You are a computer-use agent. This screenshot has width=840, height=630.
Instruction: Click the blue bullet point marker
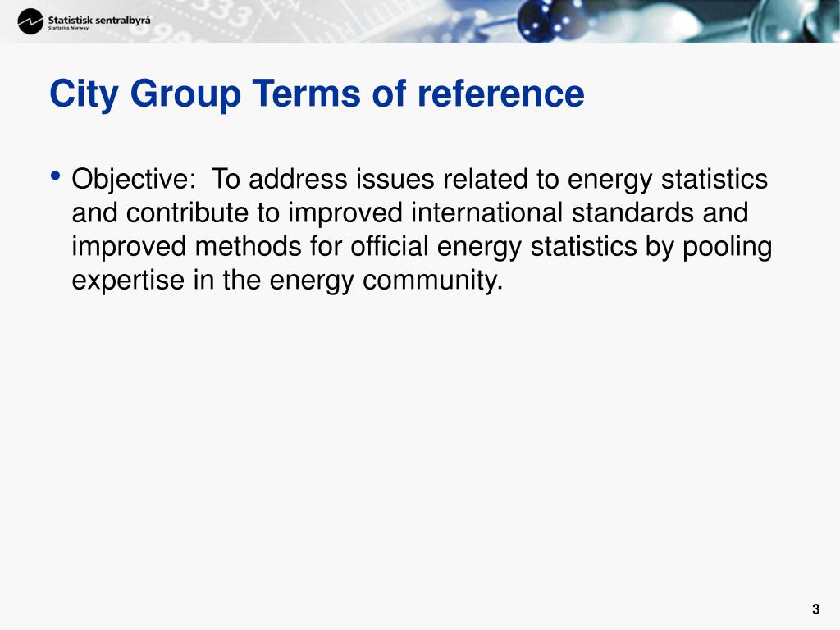pyautogui.click(x=55, y=176)
